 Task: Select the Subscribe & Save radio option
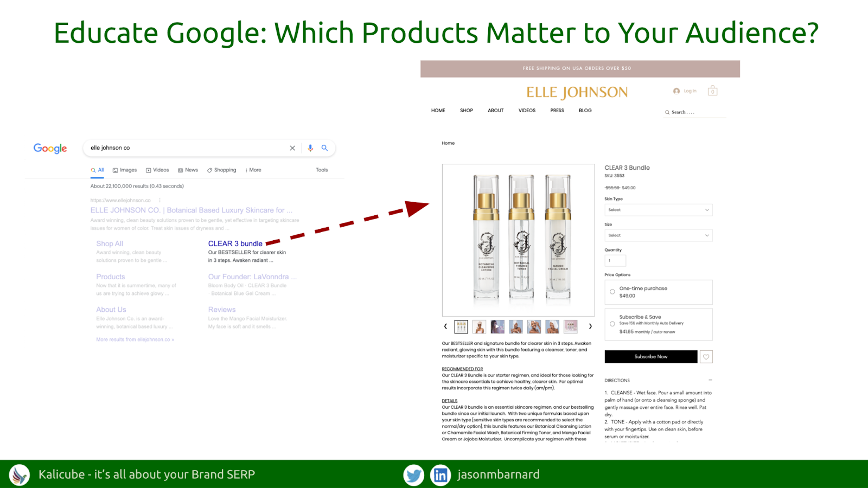coord(612,324)
